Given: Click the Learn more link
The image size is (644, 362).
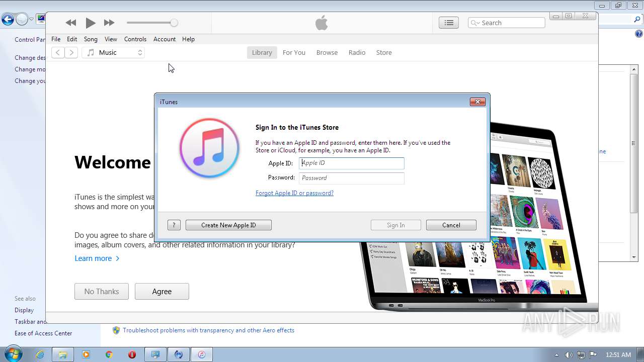Looking at the screenshot, I should (97, 258).
